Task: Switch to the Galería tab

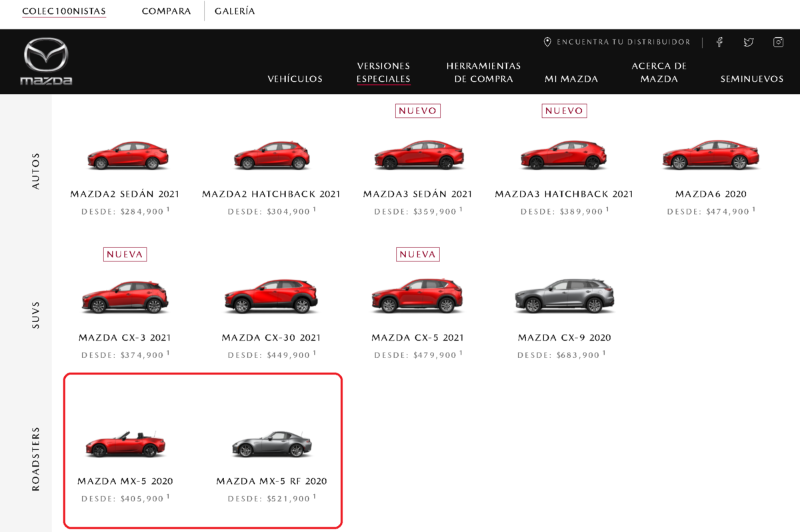Action: pyautogui.click(x=235, y=11)
